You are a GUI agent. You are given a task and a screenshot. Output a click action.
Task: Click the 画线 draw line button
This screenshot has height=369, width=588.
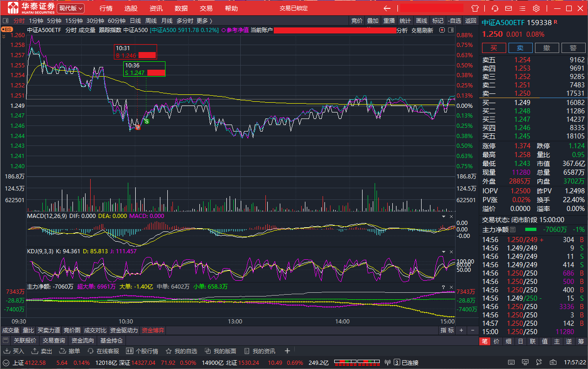point(421,20)
